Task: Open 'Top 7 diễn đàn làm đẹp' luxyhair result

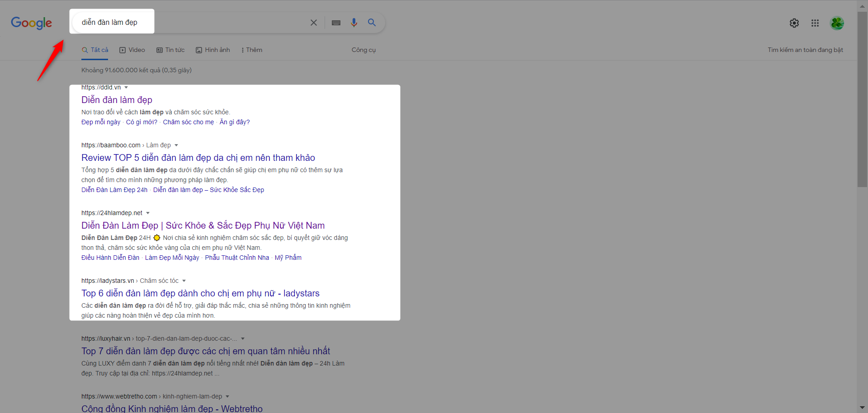Action: [x=206, y=351]
